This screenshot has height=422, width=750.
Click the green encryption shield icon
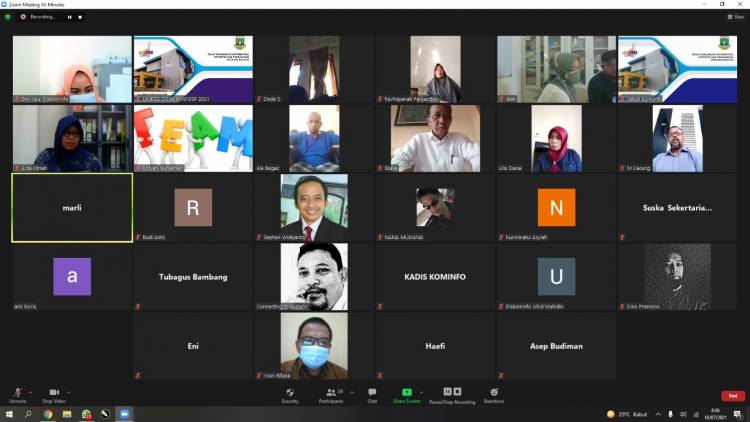coord(8,17)
